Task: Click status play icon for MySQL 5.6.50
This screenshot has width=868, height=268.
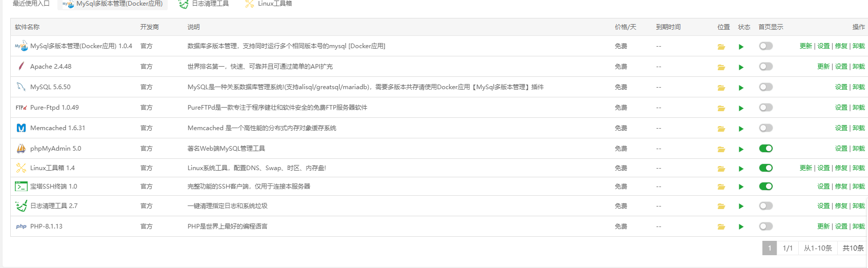Action: [741, 88]
